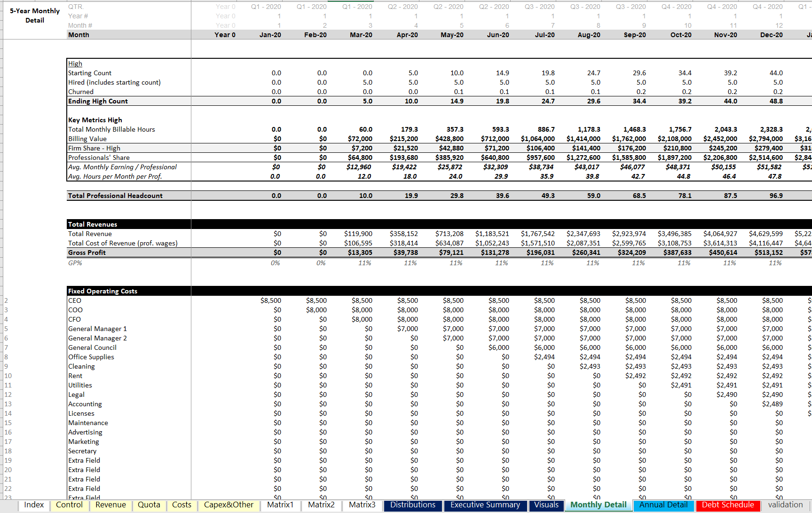Select the 'Dec-20' column header
Image resolution: width=812 pixels, height=513 pixels.
tap(772, 35)
